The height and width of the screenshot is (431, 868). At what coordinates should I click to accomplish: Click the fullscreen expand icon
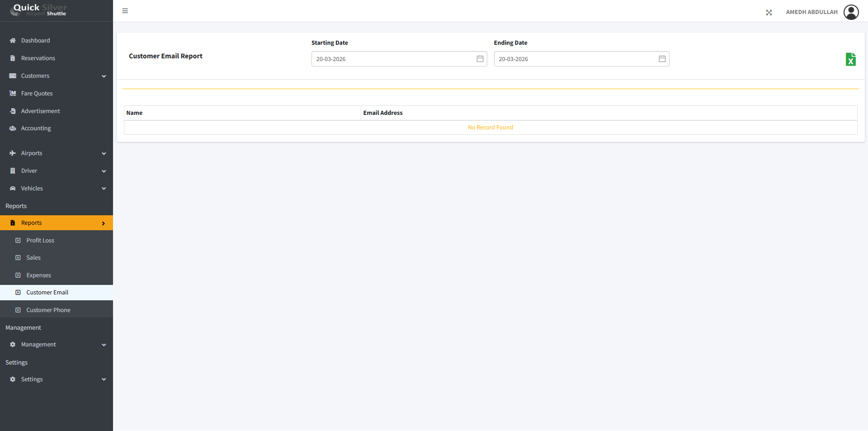click(769, 13)
